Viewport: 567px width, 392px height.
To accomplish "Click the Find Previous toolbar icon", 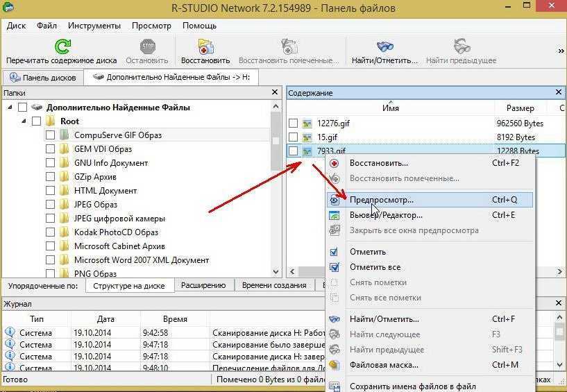I will tap(462, 46).
